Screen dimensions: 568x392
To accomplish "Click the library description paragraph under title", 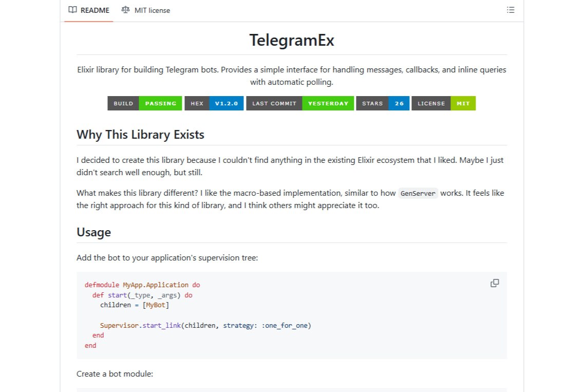I will click(292, 76).
